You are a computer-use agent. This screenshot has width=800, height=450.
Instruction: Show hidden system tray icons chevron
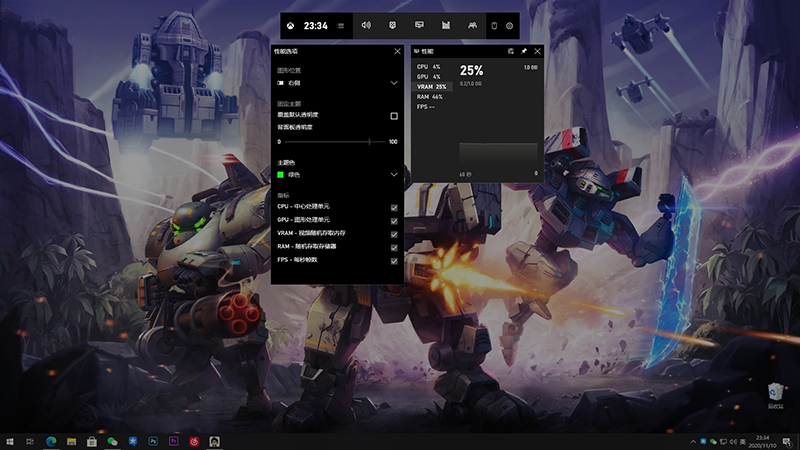pyautogui.click(x=693, y=442)
